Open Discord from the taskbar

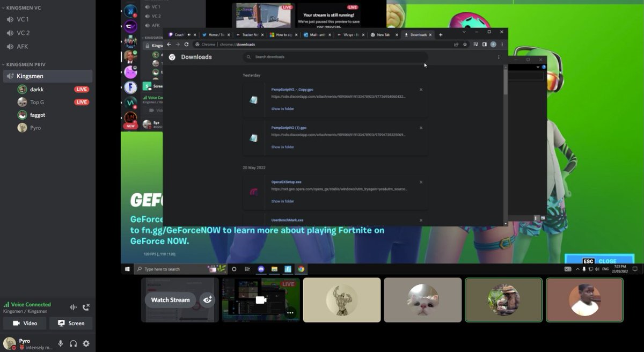click(x=260, y=269)
